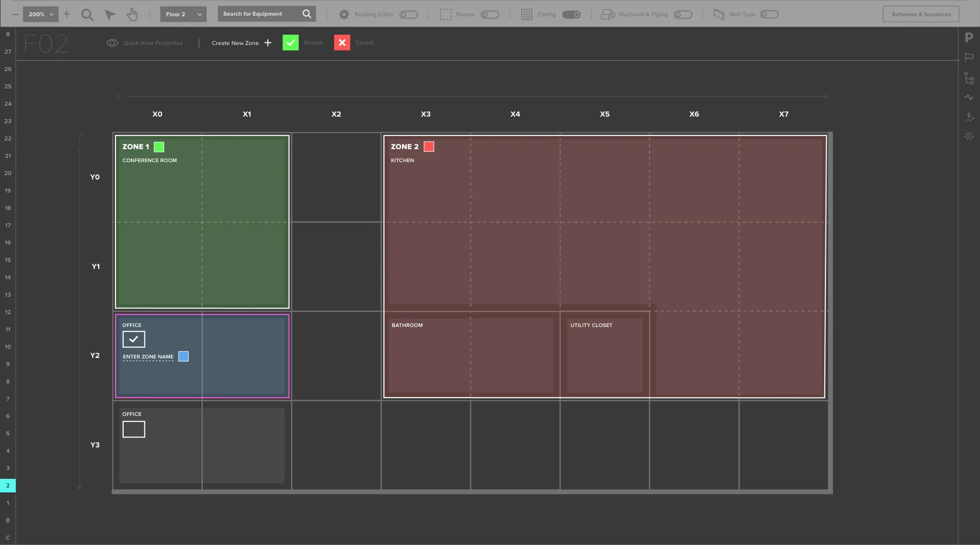The height and width of the screenshot is (545, 980).
Task: Click the search icon in equipment search
Action: [307, 14]
